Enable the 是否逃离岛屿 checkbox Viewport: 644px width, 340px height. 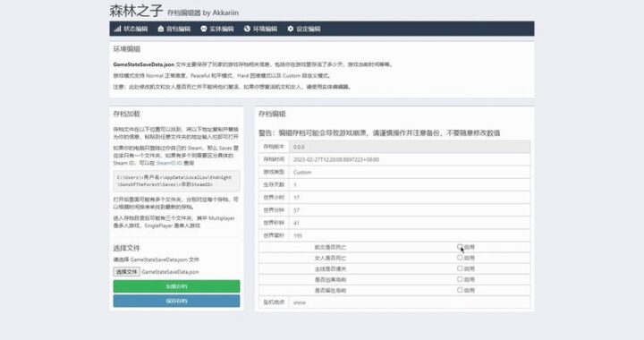pyautogui.click(x=460, y=279)
